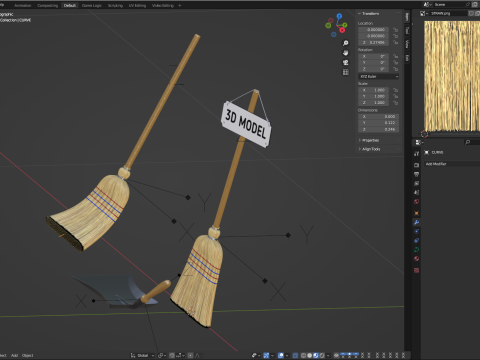480x360 pixels.
Task: Open the properties editor type dropdown
Action: [419, 142]
